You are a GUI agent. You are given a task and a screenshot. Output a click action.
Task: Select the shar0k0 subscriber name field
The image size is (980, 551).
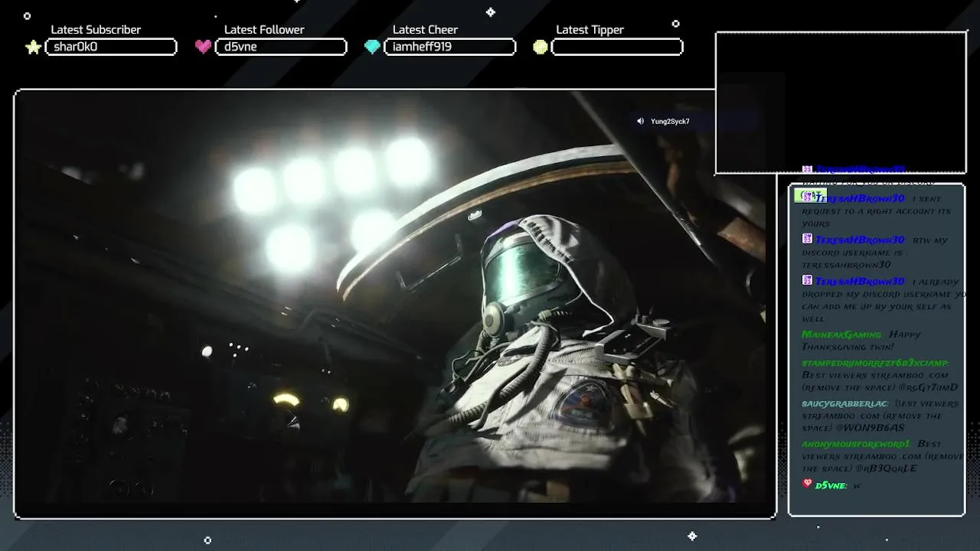111,47
